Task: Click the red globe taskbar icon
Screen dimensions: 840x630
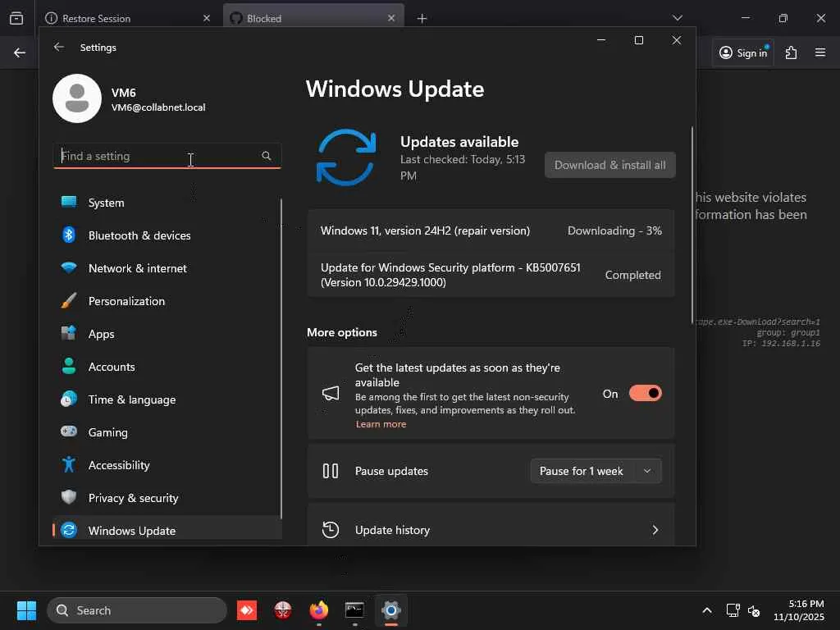Action: 283,610
